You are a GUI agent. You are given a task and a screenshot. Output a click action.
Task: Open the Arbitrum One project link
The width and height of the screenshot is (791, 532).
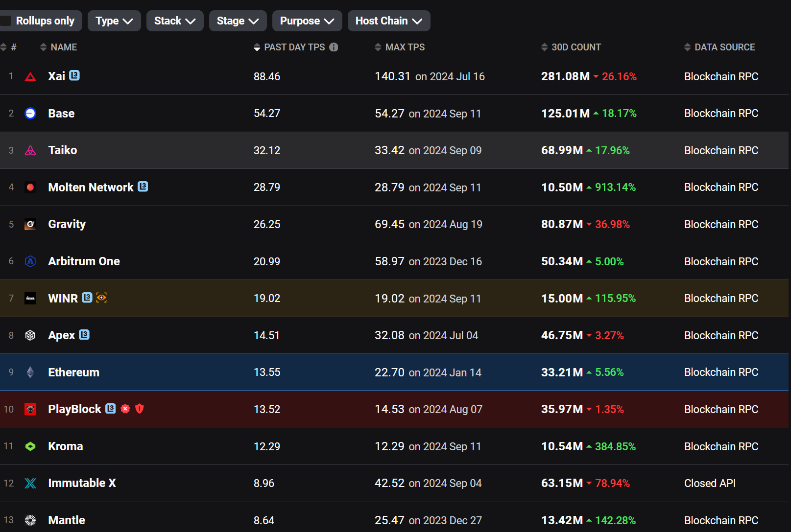(x=84, y=261)
